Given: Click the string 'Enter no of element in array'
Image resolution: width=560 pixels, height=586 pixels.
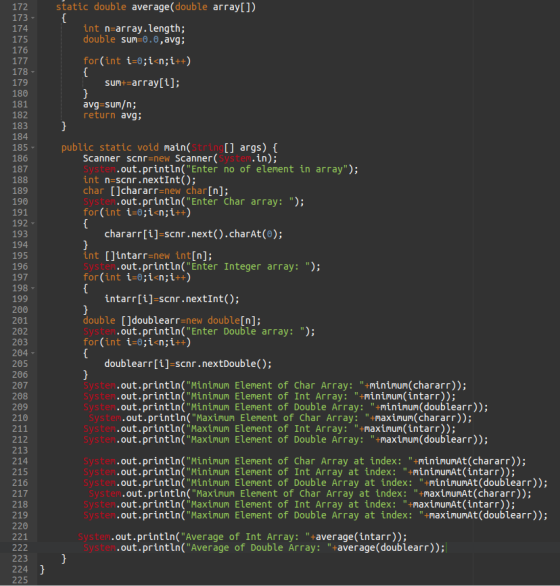Looking at the screenshot, I should [x=267, y=169].
